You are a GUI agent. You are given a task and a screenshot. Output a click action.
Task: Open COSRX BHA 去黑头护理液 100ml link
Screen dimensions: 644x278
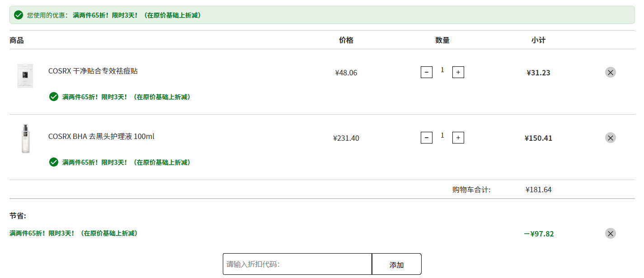pyautogui.click(x=101, y=136)
